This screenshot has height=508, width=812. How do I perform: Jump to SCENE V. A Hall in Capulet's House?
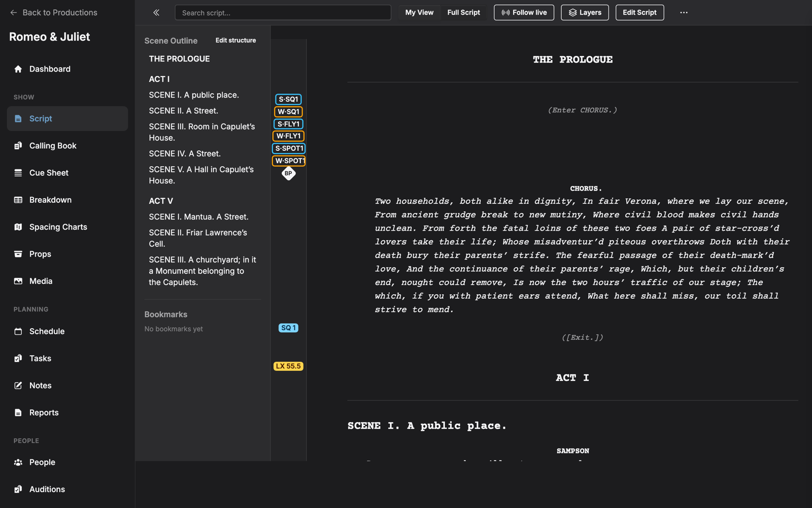click(201, 175)
